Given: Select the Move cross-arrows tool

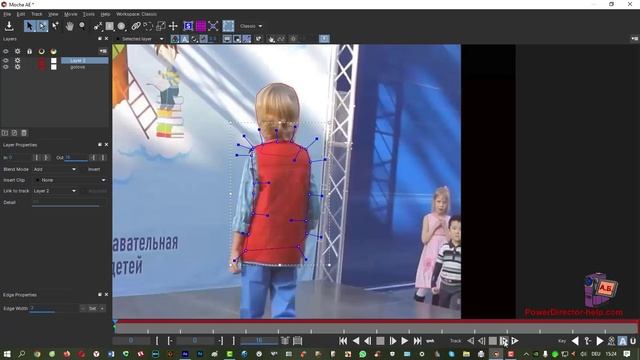Looking at the screenshot, I should [173, 26].
